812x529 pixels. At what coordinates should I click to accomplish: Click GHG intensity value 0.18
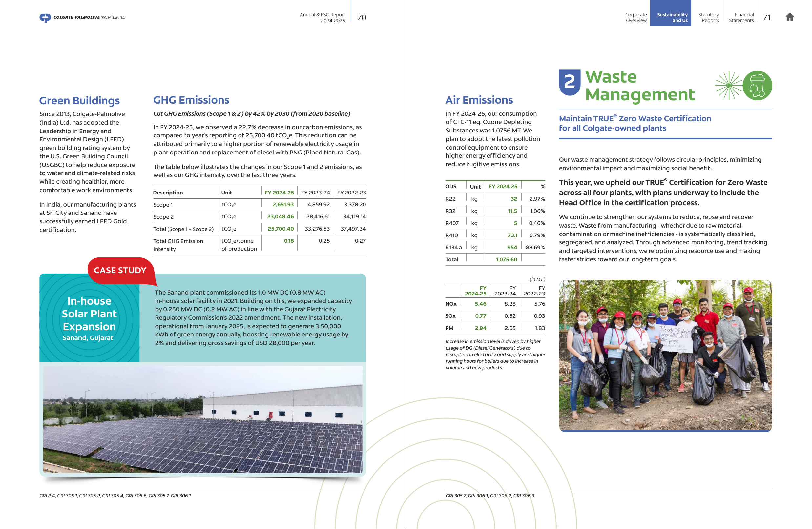[x=289, y=241]
